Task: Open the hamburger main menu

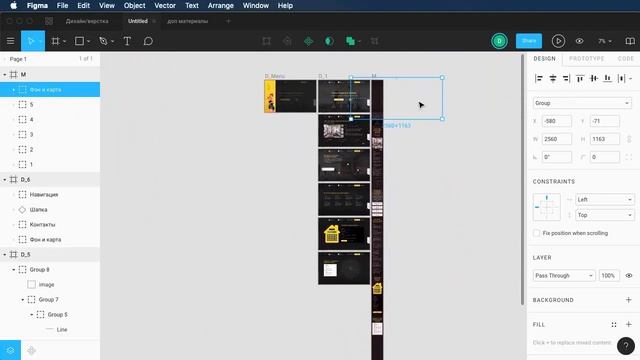Action: point(11,41)
